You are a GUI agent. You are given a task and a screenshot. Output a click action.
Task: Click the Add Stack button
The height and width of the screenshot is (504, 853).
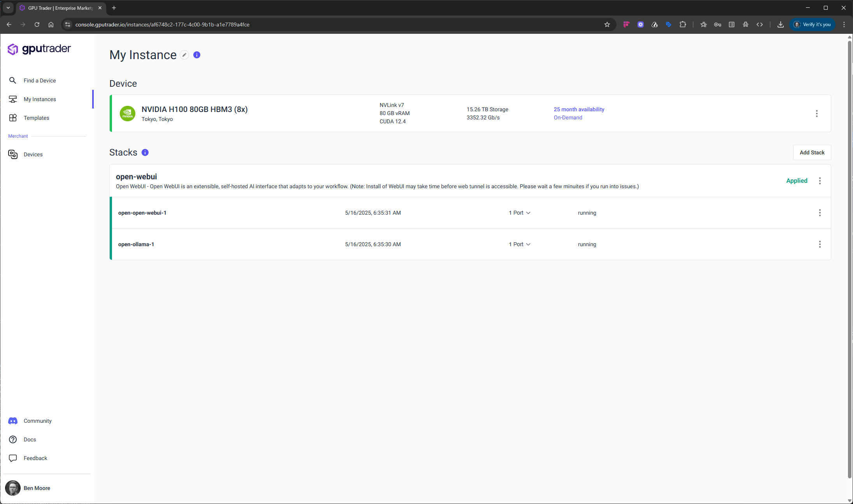pyautogui.click(x=812, y=152)
